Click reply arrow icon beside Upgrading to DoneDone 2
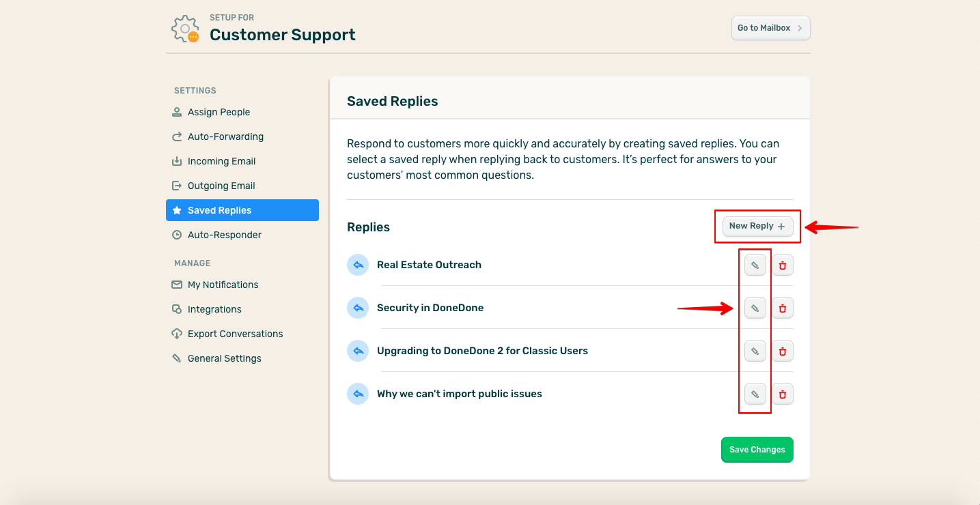Screen dimensions: 980x505 358,351
